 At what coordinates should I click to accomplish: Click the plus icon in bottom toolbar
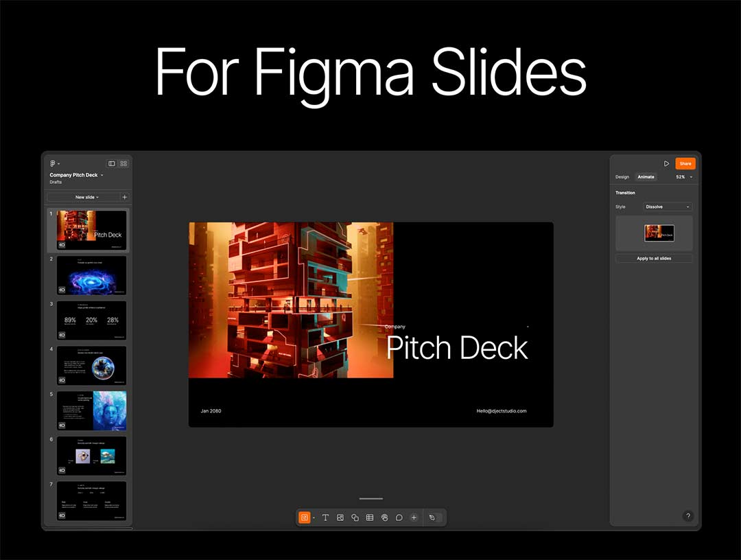414,517
